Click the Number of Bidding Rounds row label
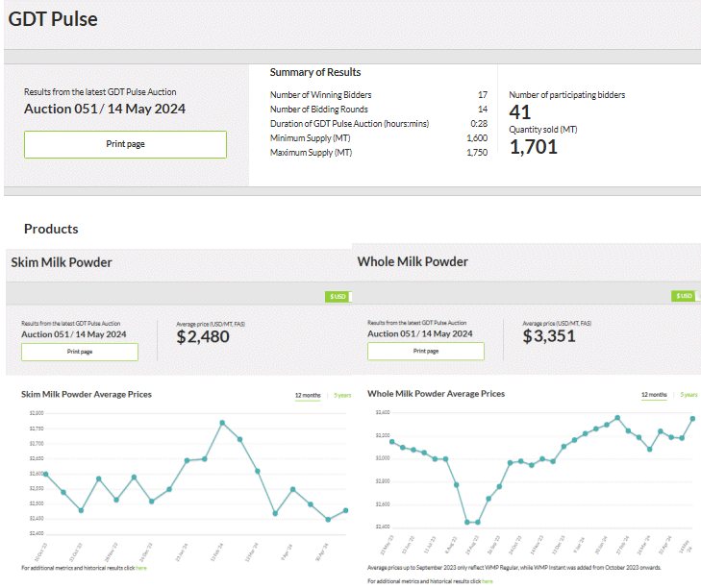The height and width of the screenshot is (588, 701). pos(318,109)
